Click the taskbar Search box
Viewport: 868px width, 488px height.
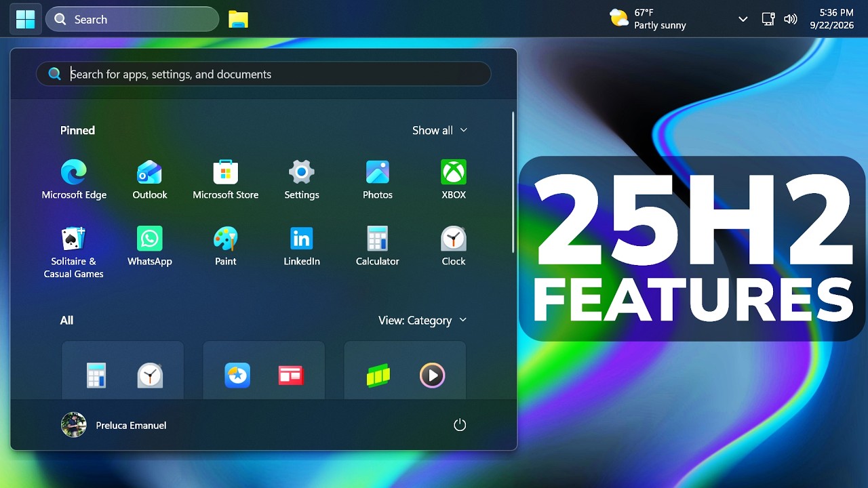point(132,19)
